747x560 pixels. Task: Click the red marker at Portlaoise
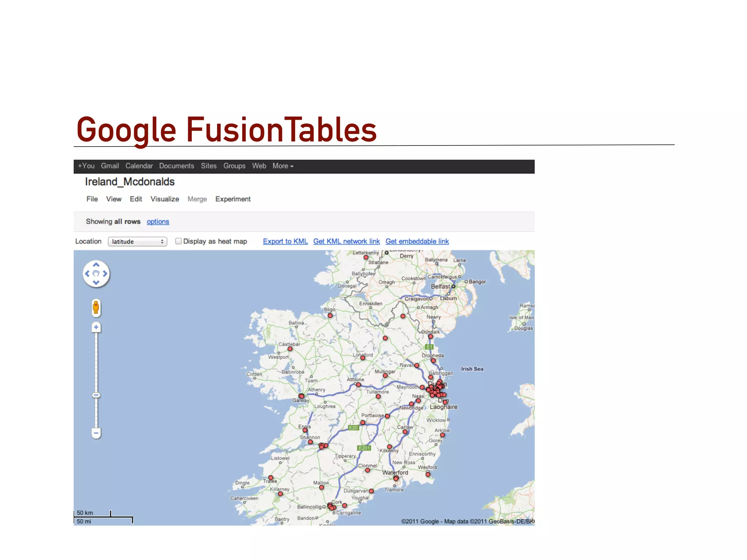pyautogui.click(x=387, y=416)
